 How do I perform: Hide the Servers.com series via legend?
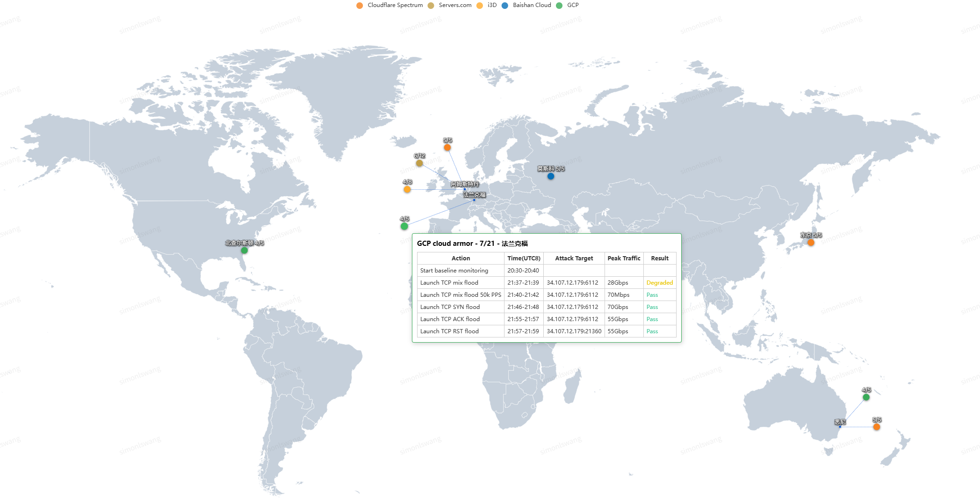pyautogui.click(x=449, y=5)
